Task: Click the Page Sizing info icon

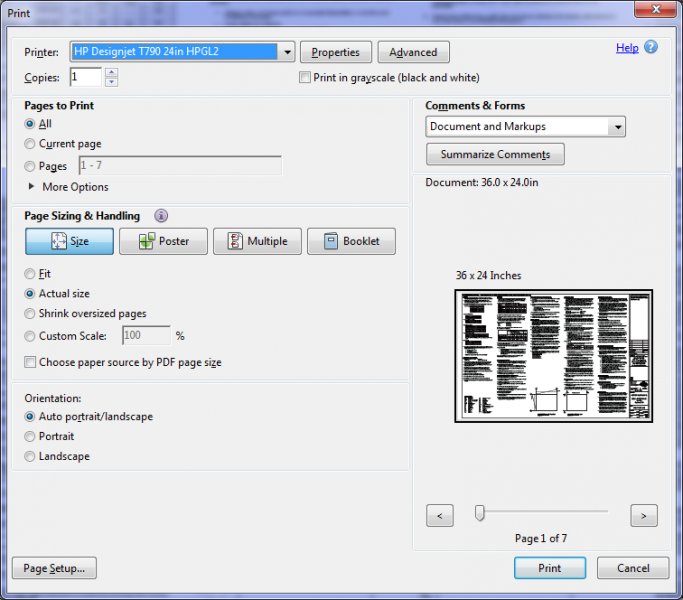Action: click(x=161, y=215)
